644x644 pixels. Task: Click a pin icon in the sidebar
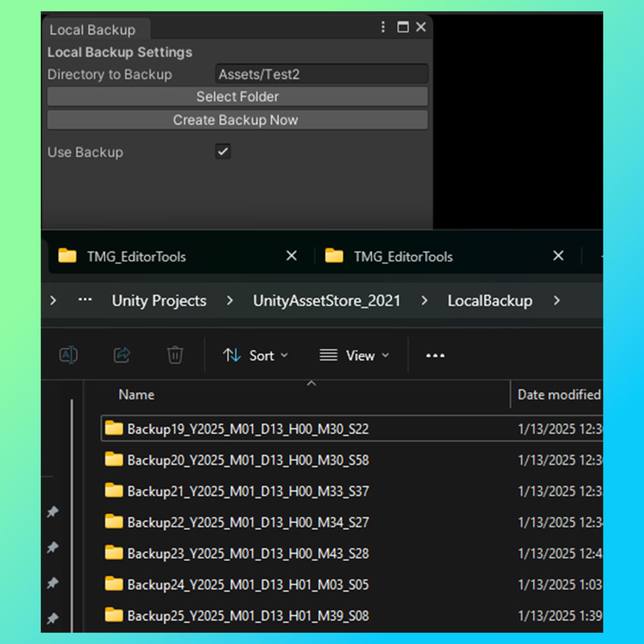pos(53,548)
